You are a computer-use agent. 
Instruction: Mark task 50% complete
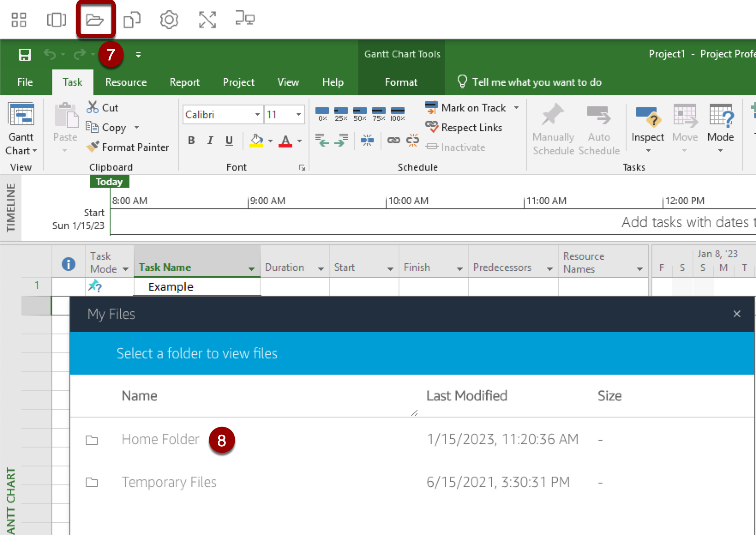coord(360,114)
